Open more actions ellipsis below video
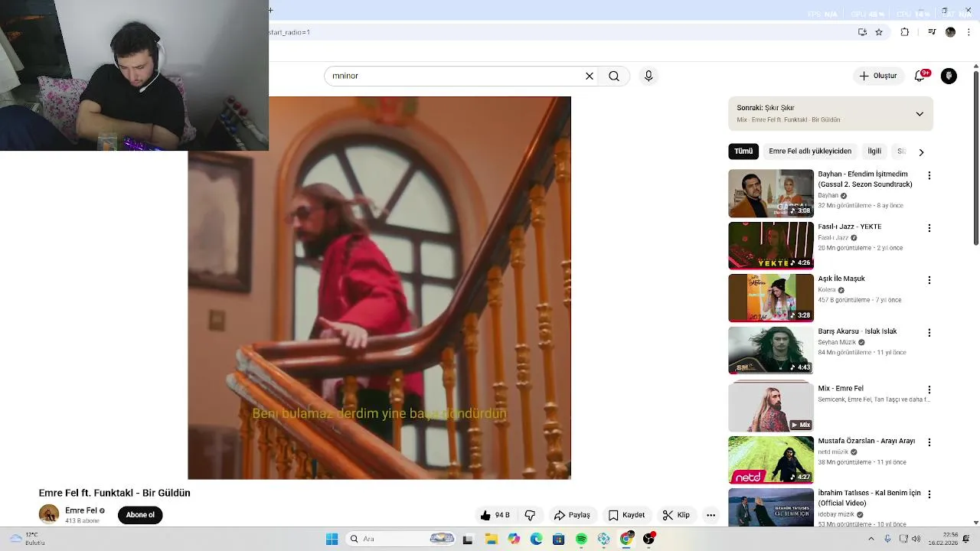The height and width of the screenshot is (551, 980). (710, 515)
